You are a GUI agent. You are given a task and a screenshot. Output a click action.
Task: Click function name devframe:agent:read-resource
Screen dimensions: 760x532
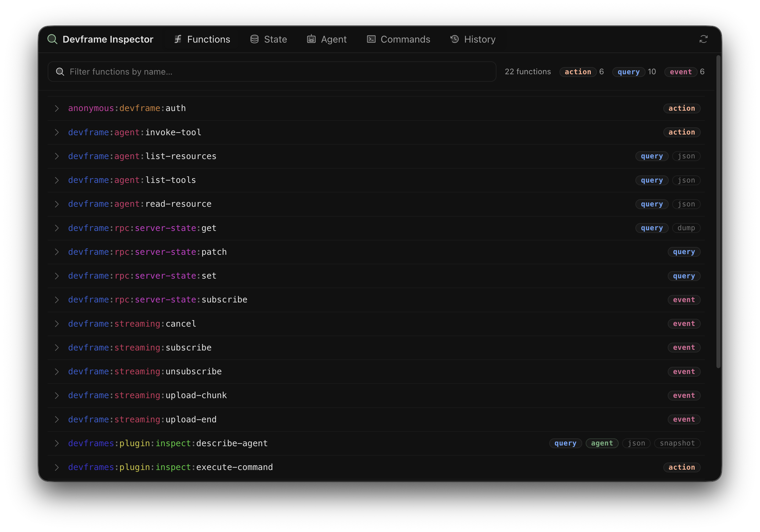[140, 204]
